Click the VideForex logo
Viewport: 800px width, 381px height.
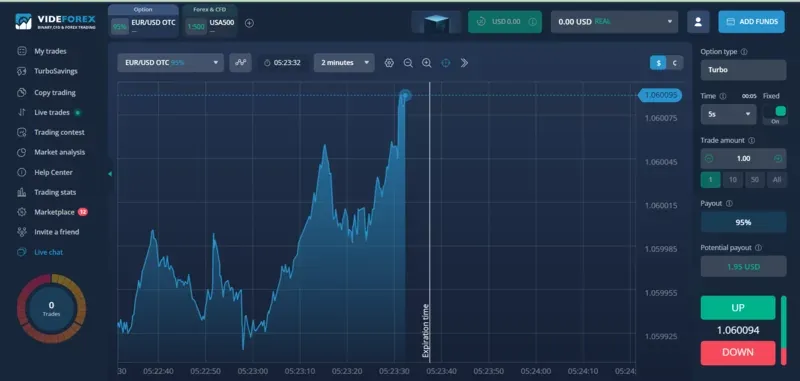(55, 21)
